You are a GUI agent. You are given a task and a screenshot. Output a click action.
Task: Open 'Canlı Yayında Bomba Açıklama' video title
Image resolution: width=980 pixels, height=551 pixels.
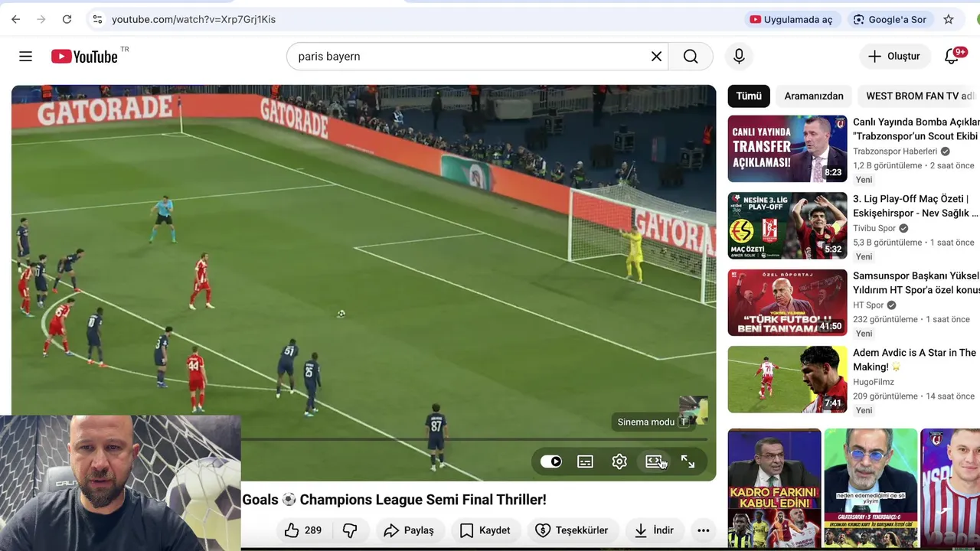916,129
